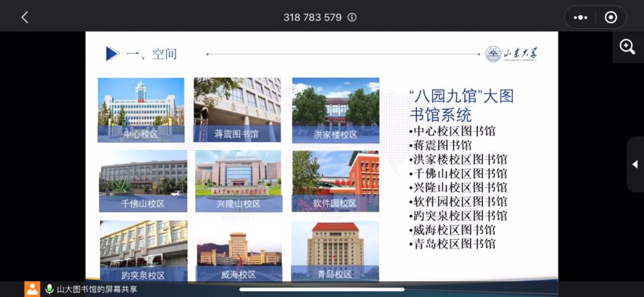Tap the white home indicator bar
This screenshot has width=644, height=297.
coord(321,289)
